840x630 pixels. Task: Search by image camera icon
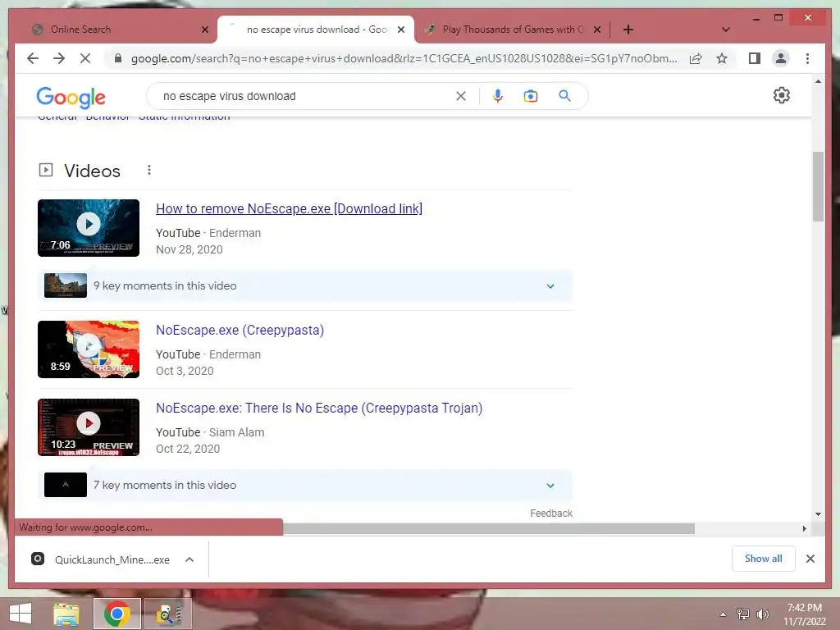tap(531, 96)
